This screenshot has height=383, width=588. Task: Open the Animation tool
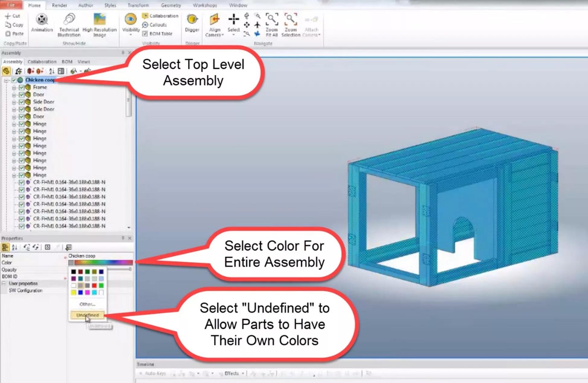tap(42, 23)
